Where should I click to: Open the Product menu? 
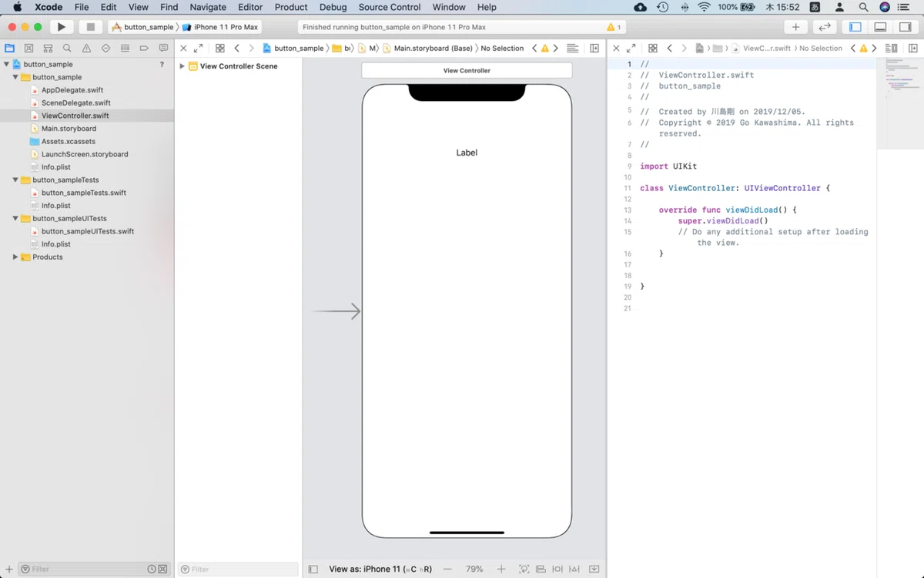coord(291,7)
